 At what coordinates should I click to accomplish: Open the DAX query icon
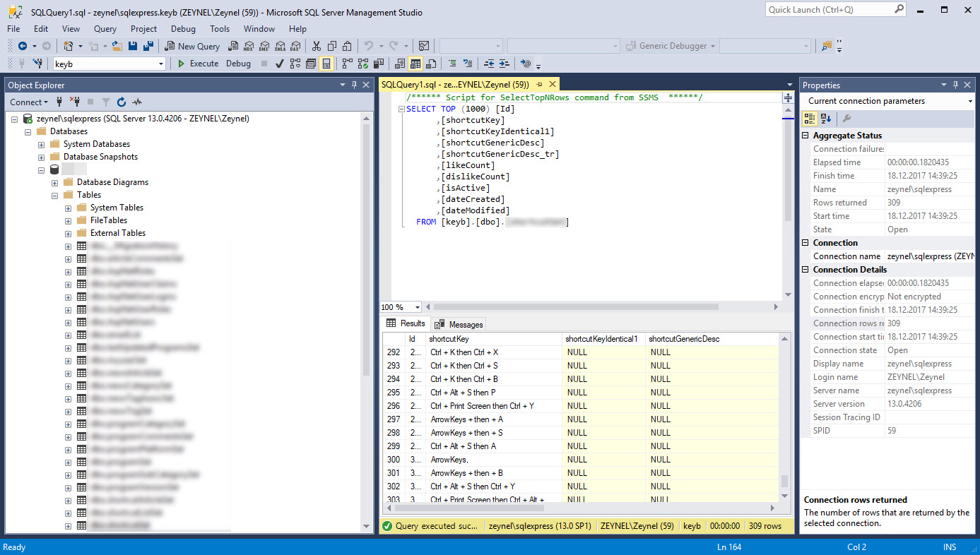295,46
